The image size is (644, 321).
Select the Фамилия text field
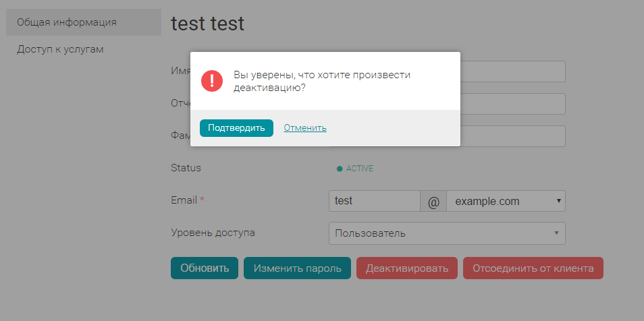coord(512,136)
